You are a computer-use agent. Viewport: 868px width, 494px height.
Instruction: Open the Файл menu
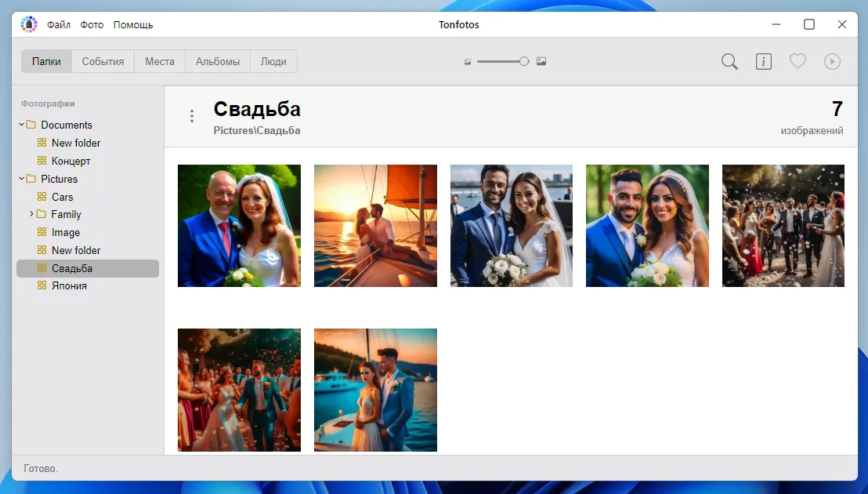point(59,24)
